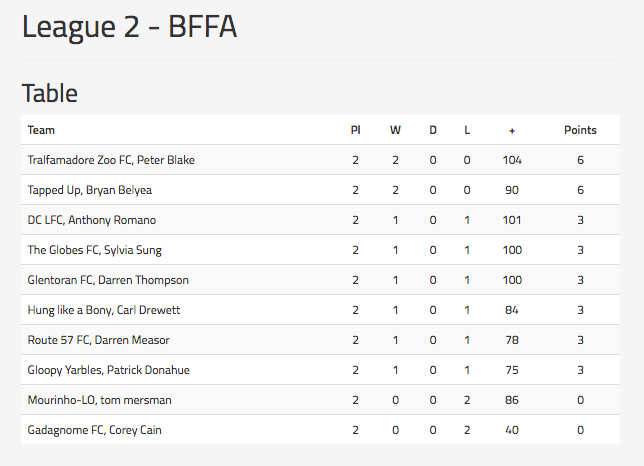Viewport: 644px width, 466px height.
Task: Select Mourinho-LO, tom mersman row
Action: point(320,399)
